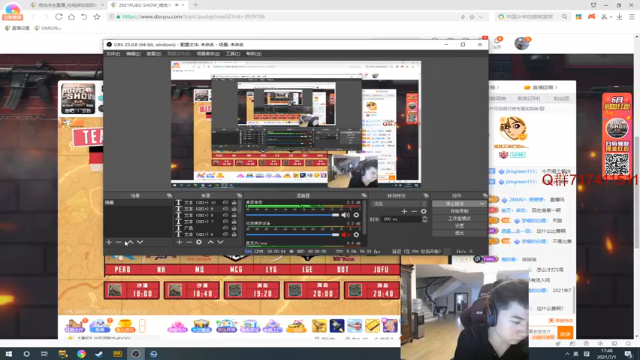Click the 设置 settings button in controls
This screenshot has height=360, width=640.
(459, 226)
